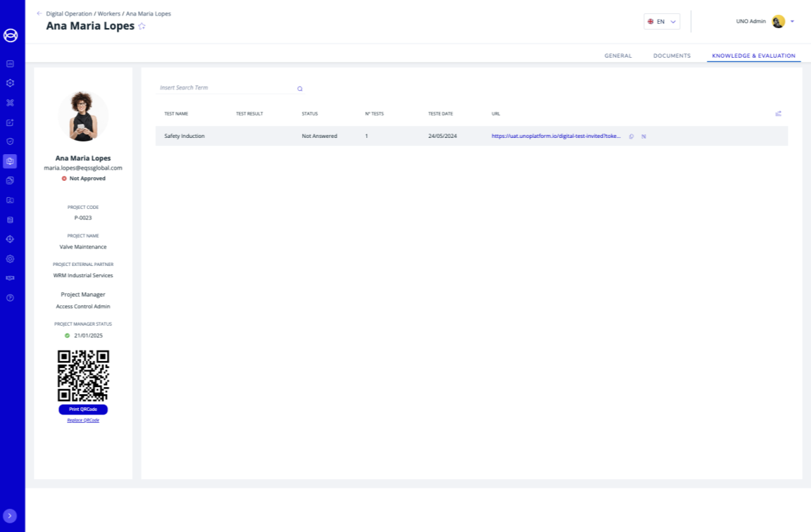Copy the Safety Induction test URL

pyautogui.click(x=631, y=137)
